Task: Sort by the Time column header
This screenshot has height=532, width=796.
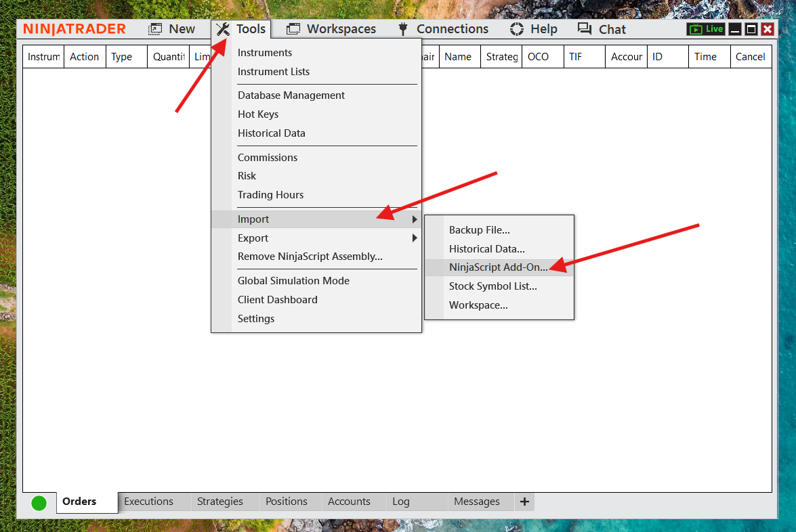Action: [x=709, y=57]
